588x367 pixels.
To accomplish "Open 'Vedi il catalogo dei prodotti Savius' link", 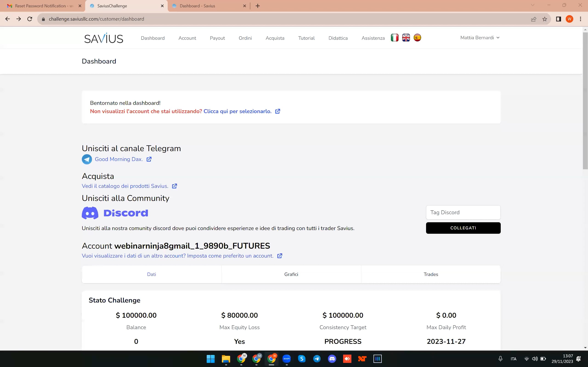I will coord(125,186).
